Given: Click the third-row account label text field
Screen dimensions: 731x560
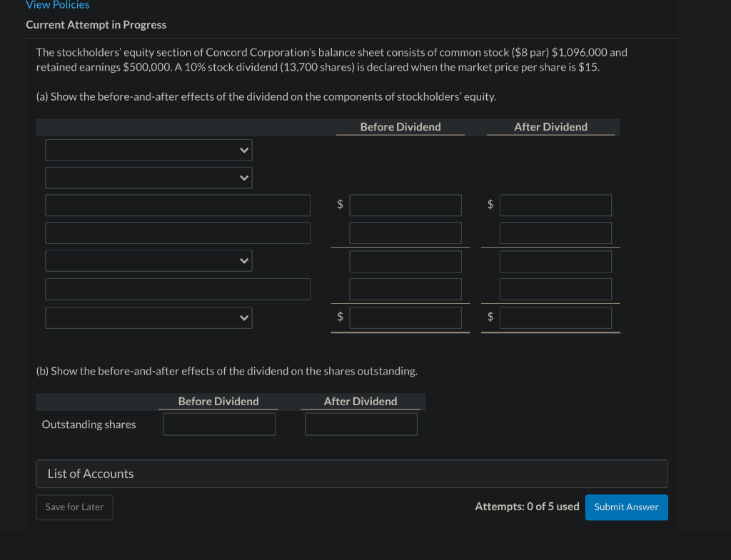Looking at the screenshot, I should [x=178, y=205].
